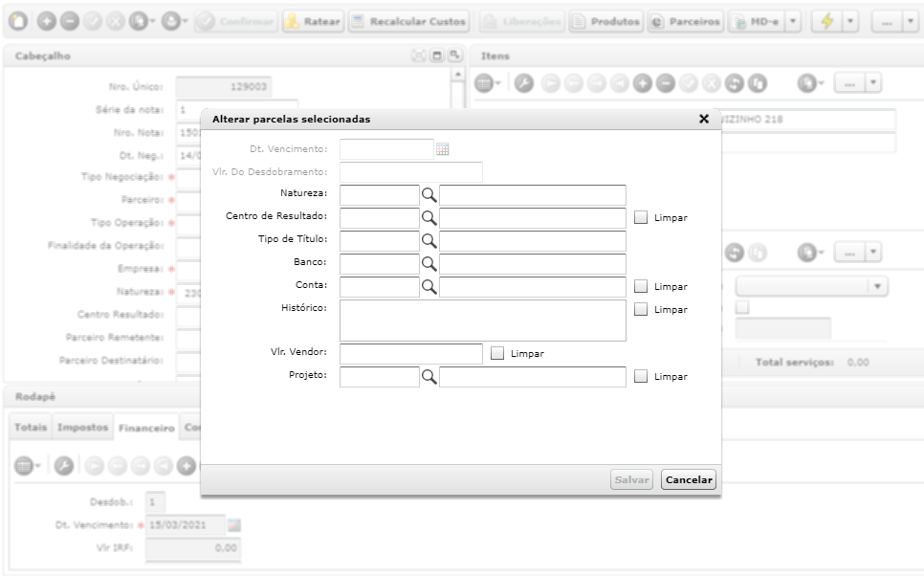The width and height of the screenshot is (924, 576).
Task: Tick Limpar checkbox for Centro de Resultado
Action: pyautogui.click(x=641, y=217)
